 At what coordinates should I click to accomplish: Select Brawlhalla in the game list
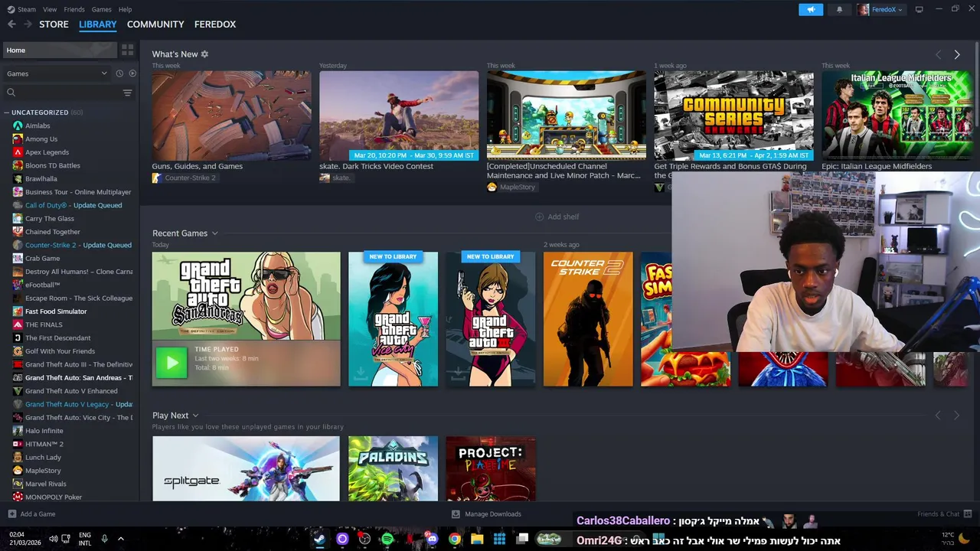(41, 179)
